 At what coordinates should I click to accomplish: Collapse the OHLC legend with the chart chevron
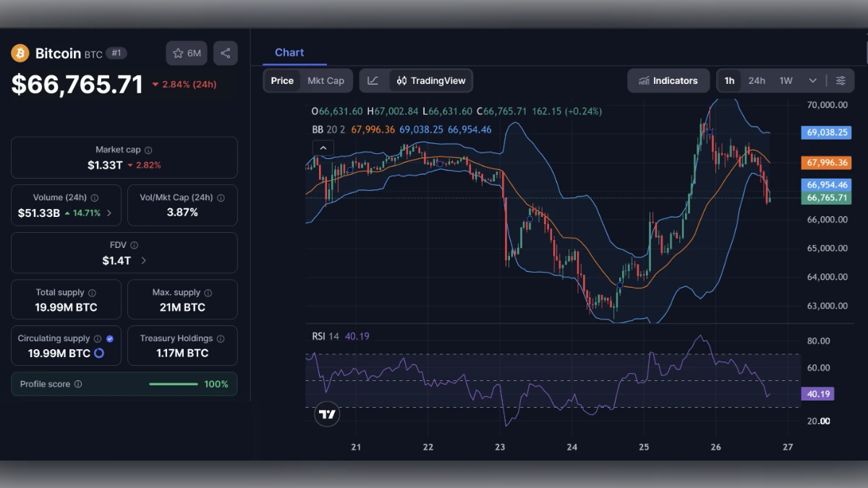coord(323,147)
